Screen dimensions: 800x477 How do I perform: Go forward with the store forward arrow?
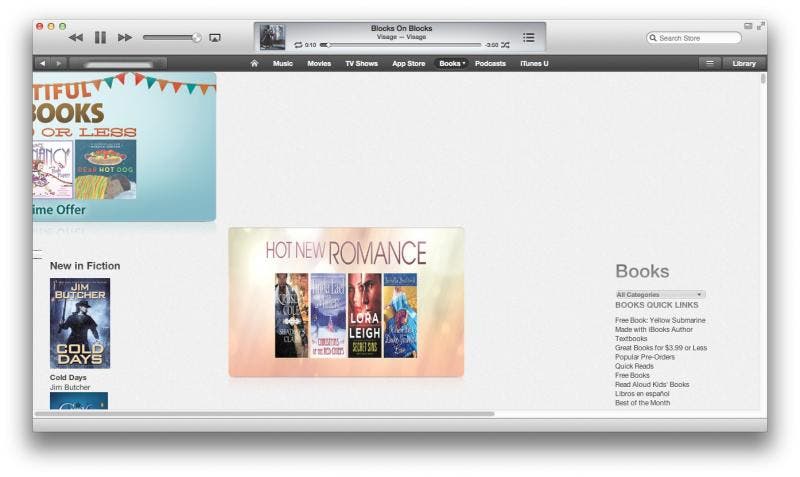pyautogui.click(x=59, y=63)
